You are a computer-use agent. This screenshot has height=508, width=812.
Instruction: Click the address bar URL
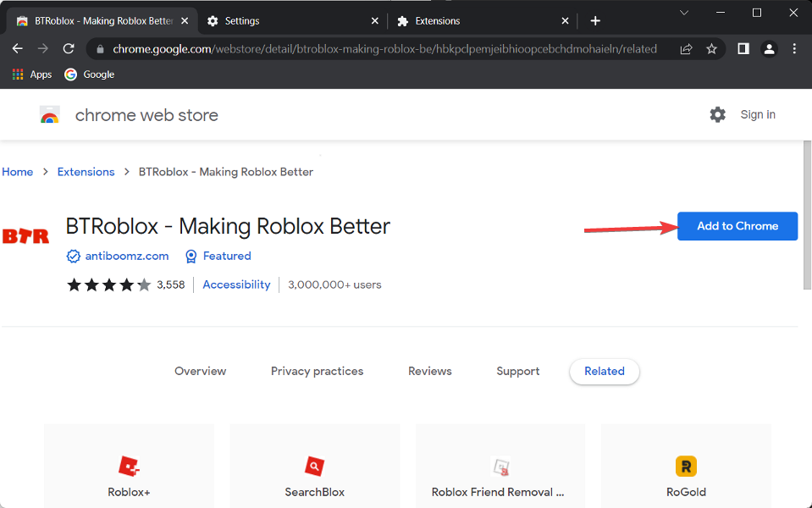pyautogui.click(x=384, y=49)
